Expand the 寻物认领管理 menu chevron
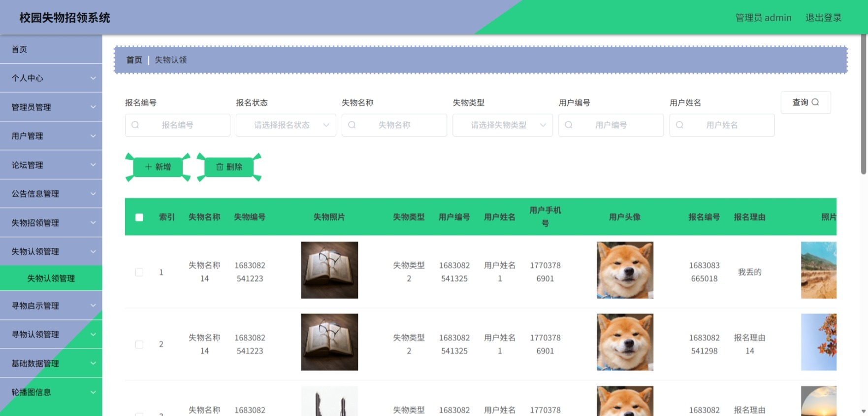Screen dimensions: 868x416 [93, 334]
